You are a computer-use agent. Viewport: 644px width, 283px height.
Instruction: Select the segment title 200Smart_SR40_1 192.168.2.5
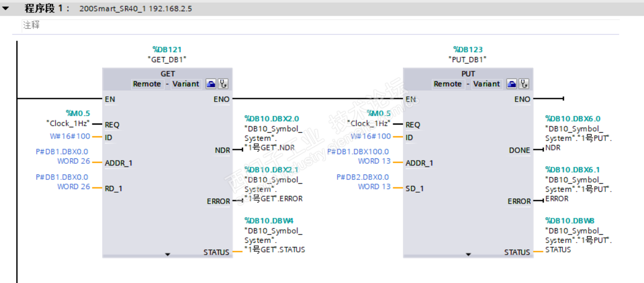pyautogui.click(x=135, y=9)
